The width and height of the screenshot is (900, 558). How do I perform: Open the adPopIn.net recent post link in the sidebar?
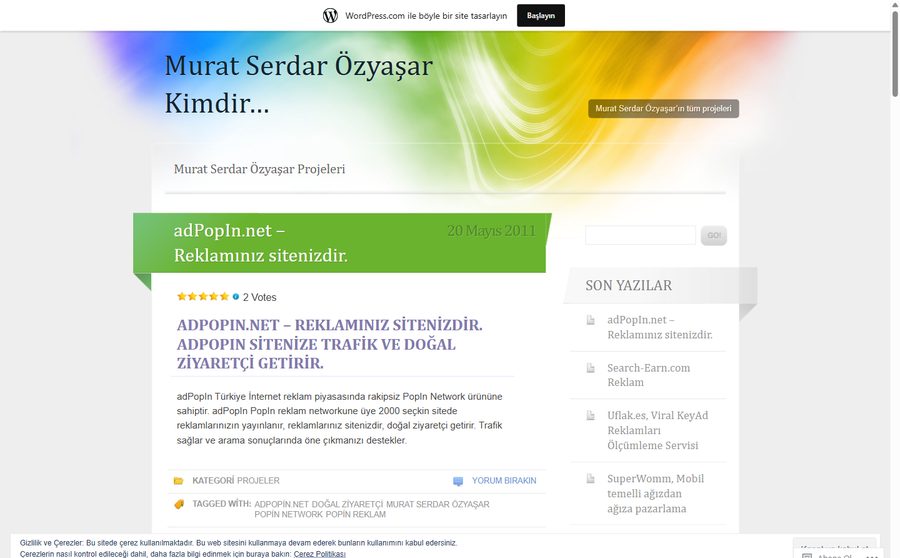tap(660, 327)
